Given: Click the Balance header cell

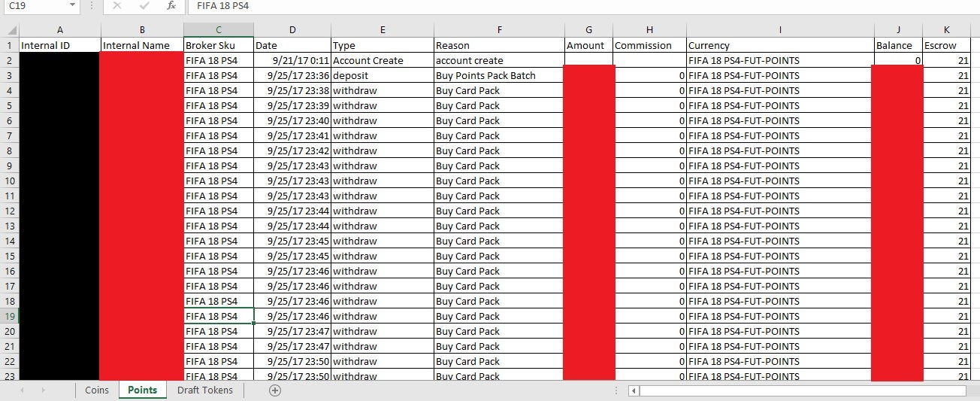Looking at the screenshot, I should [x=898, y=45].
